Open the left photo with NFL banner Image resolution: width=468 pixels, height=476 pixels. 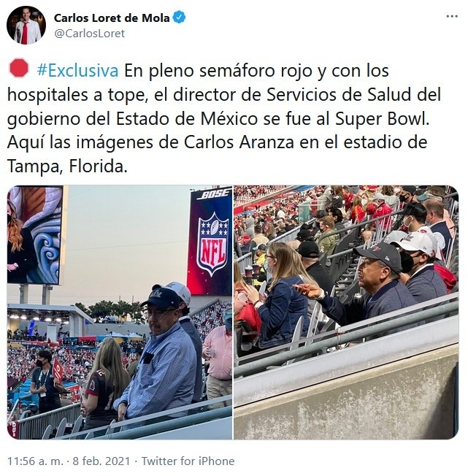click(x=120, y=312)
